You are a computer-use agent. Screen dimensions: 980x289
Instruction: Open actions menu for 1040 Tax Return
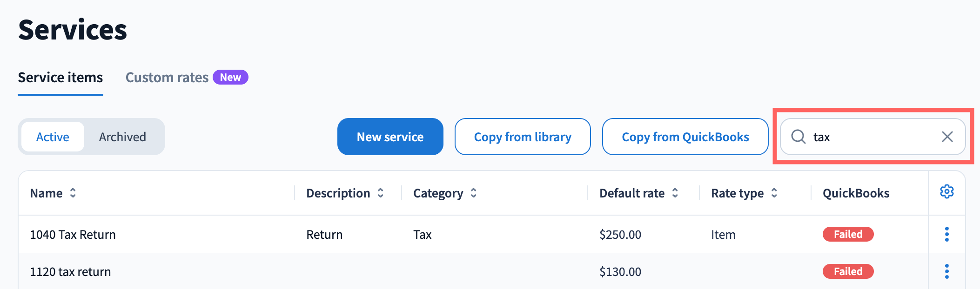(946, 234)
